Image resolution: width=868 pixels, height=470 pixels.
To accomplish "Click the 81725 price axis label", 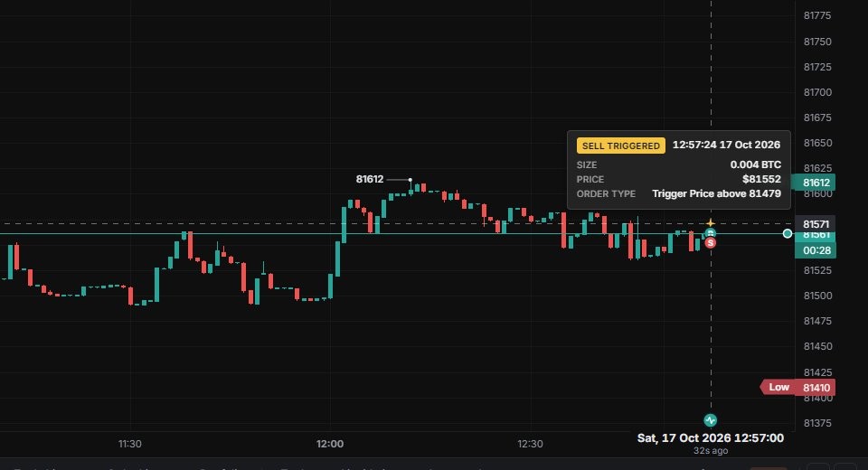I will coord(817,67).
